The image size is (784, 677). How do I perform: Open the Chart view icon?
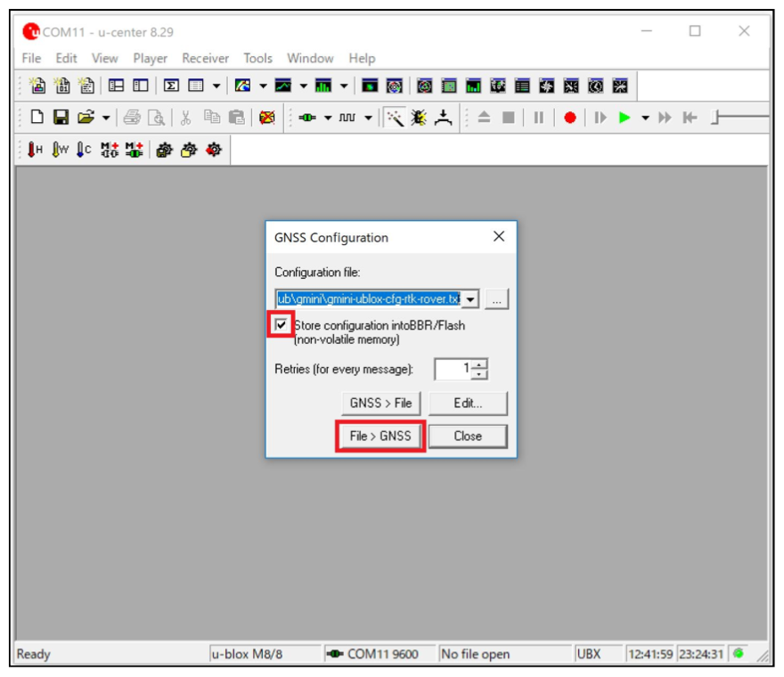pos(283,86)
